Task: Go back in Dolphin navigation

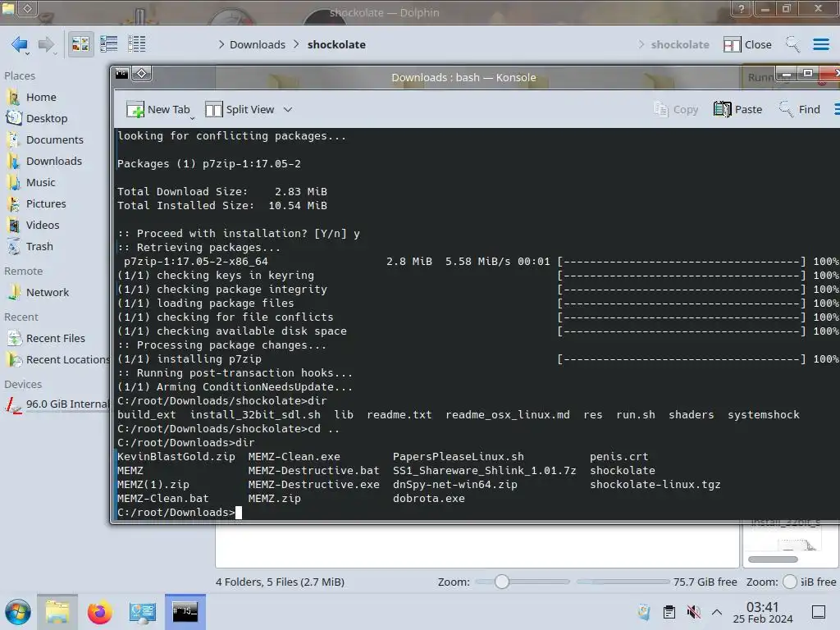Action: tap(20, 44)
